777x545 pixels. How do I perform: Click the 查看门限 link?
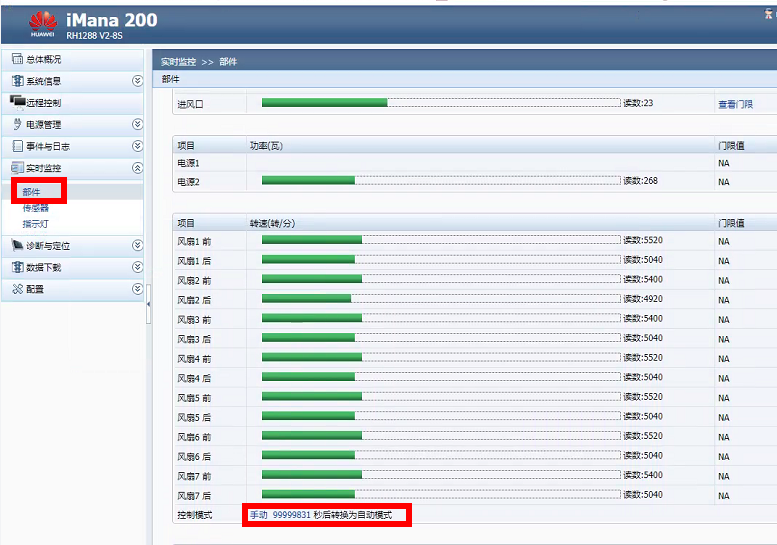pos(735,104)
